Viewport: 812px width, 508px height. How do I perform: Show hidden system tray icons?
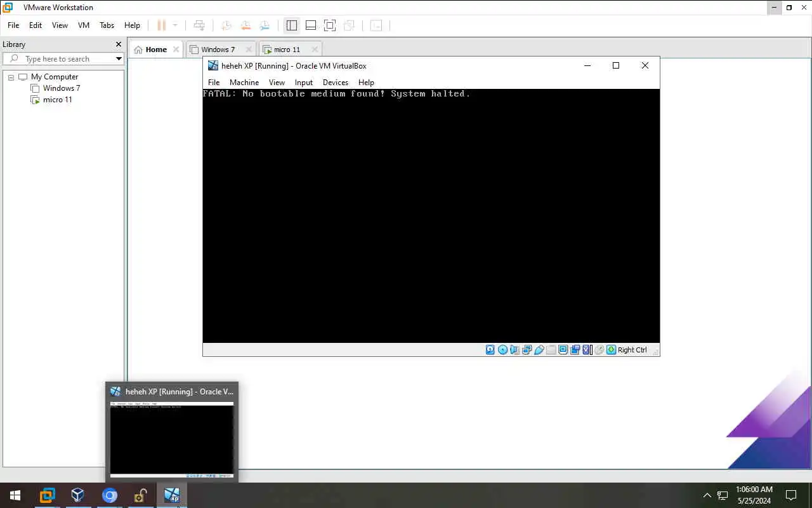(x=707, y=495)
